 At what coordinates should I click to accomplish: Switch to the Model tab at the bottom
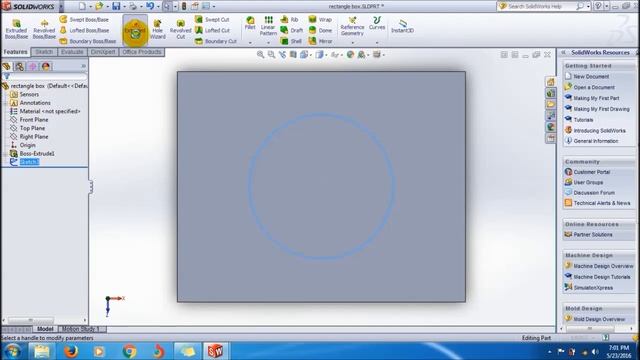click(x=45, y=329)
